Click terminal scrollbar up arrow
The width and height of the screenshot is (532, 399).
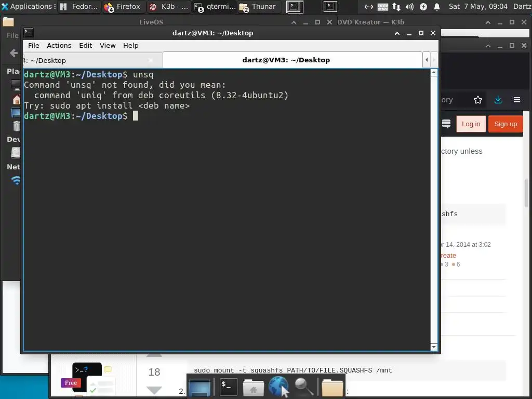(x=434, y=73)
